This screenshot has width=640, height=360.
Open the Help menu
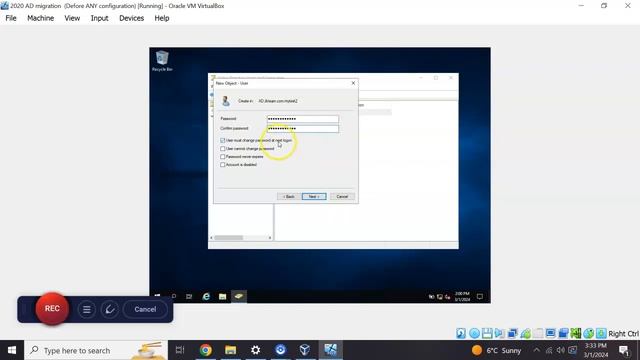pyautogui.click(x=162, y=18)
